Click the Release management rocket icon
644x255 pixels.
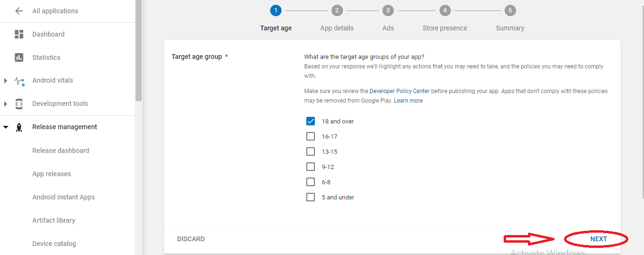coord(19,127)
